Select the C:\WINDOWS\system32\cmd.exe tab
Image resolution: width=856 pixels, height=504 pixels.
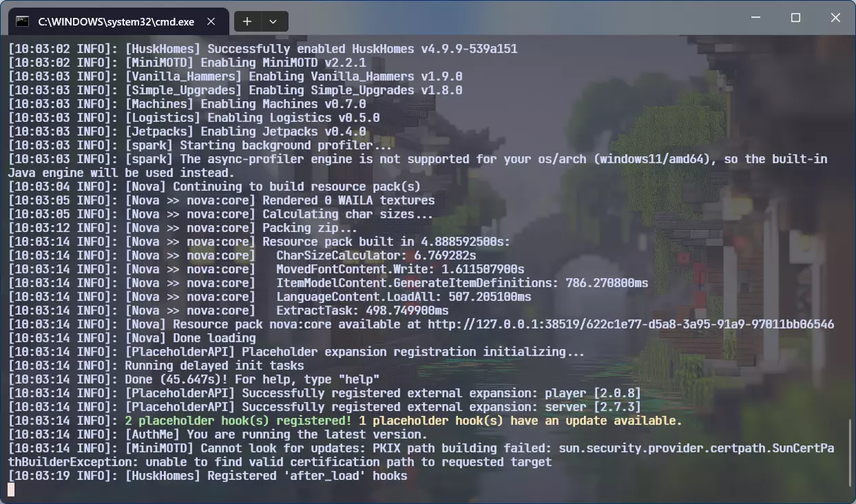coord(118,21)
